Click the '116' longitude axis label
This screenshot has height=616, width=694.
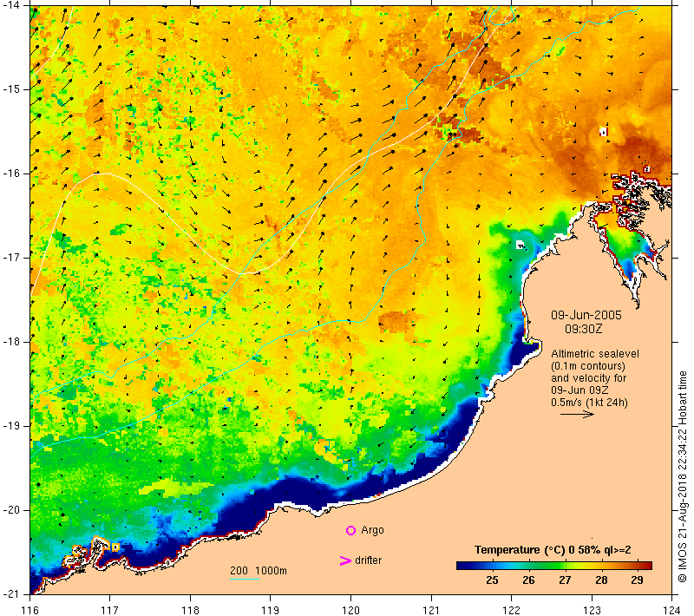coord(29,610)
